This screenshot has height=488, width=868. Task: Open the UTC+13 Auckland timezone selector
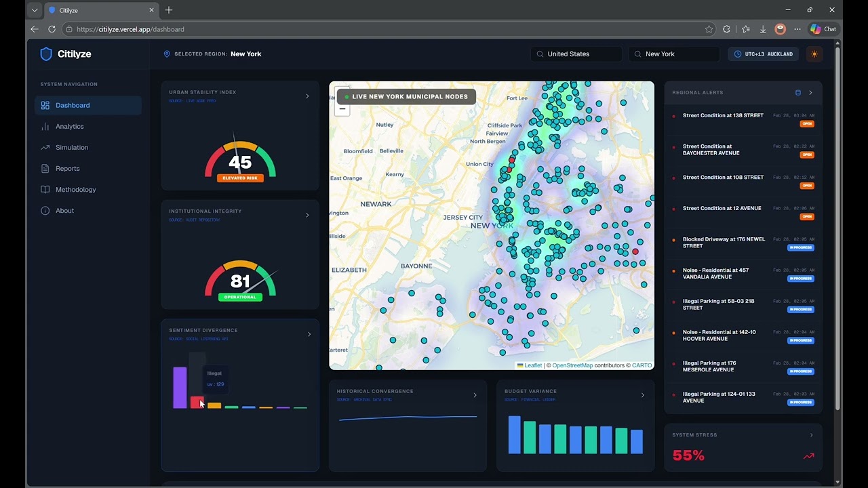(x=763, y=54)
